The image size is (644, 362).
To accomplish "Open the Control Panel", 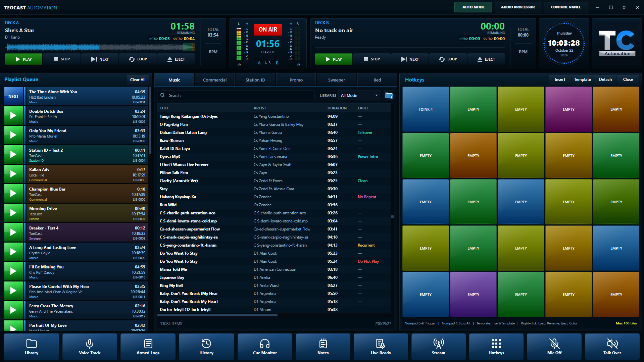I will pos(566,7).
